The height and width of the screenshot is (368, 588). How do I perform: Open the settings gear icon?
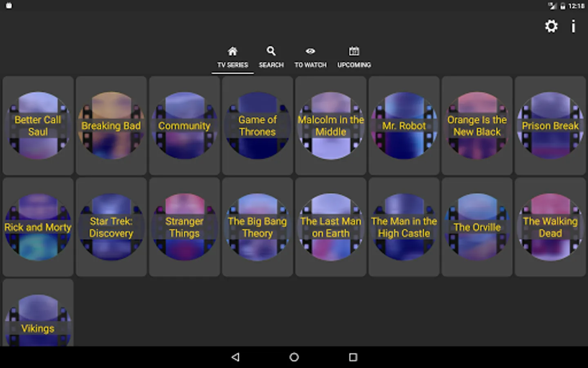point(551,26)
